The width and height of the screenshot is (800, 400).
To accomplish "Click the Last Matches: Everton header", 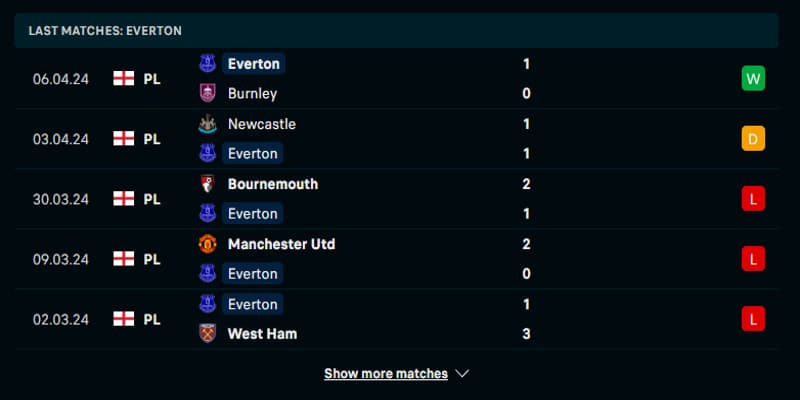I will [x=105, y=31].
